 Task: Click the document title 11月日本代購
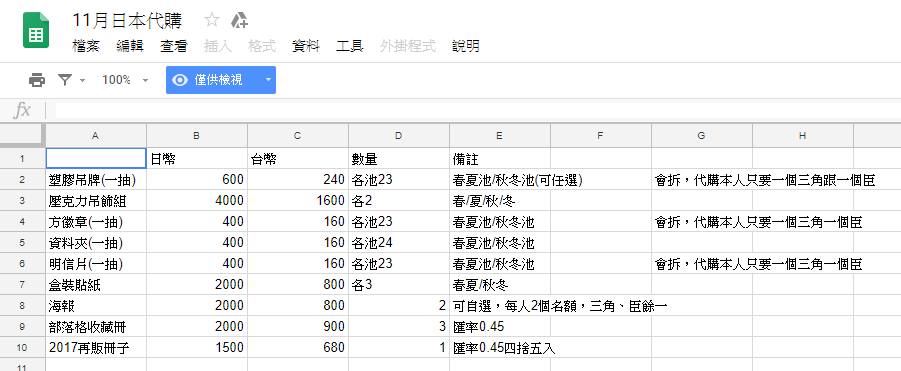point(127,21)
